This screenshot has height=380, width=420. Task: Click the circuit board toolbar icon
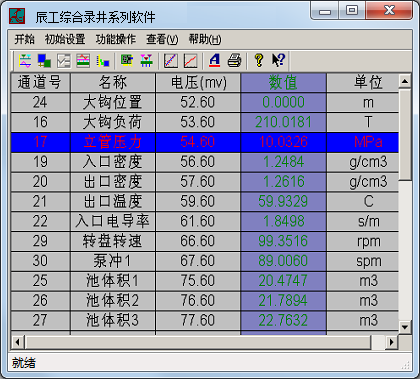pyautogui.click(x=127, y=61)
